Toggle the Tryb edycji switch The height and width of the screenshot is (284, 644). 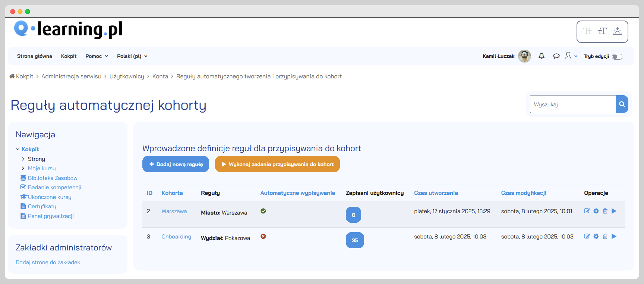click(617, 57)
